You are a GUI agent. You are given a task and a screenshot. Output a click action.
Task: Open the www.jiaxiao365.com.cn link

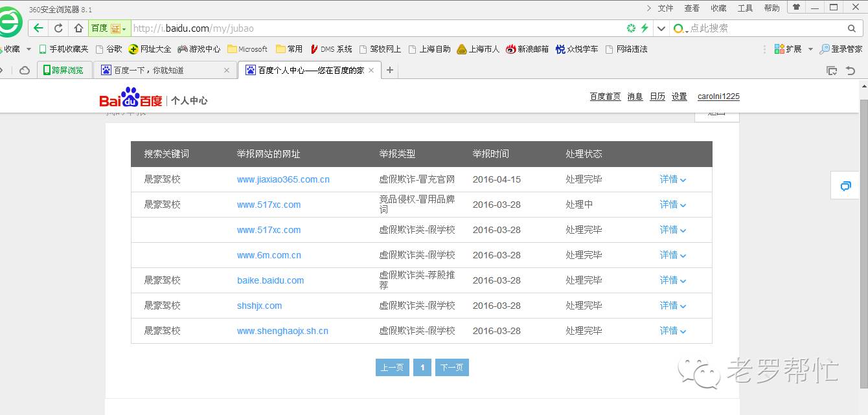(283, 179)
